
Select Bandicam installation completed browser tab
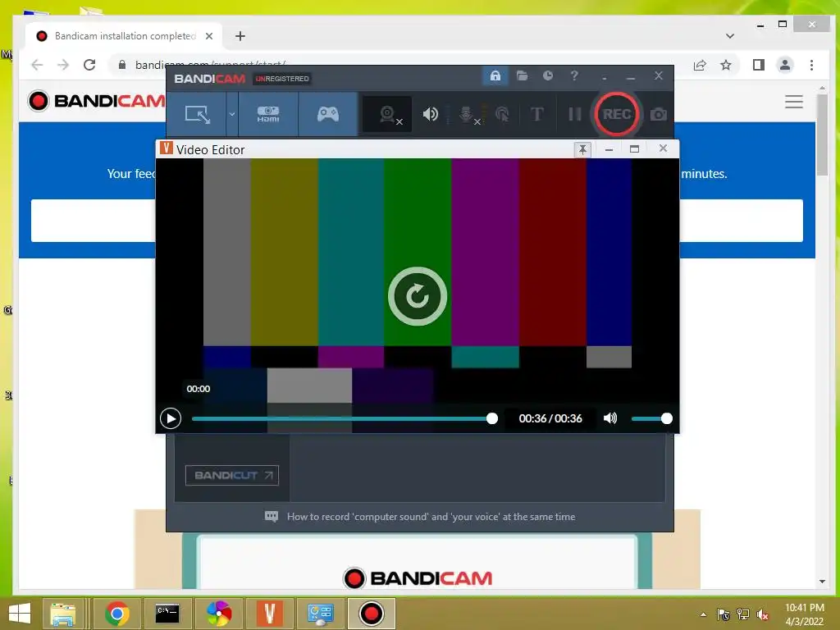[125, 36]
